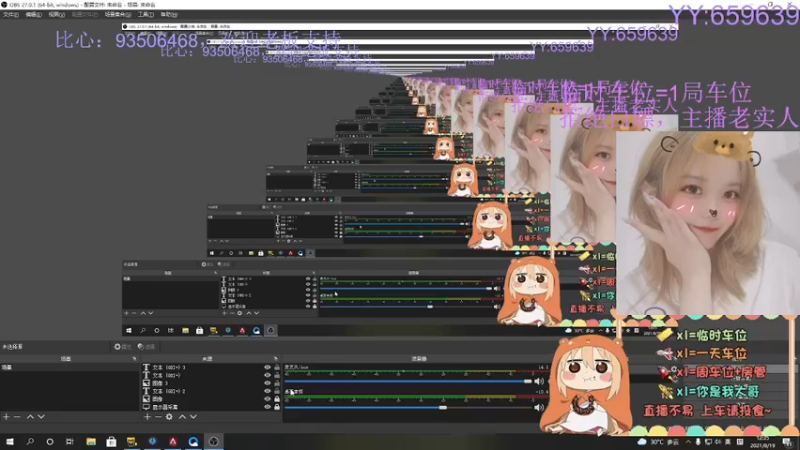This screenshot has height=450, width=800.
Task: Remove the selected scene with the minus icon
Action: (17, 417)
